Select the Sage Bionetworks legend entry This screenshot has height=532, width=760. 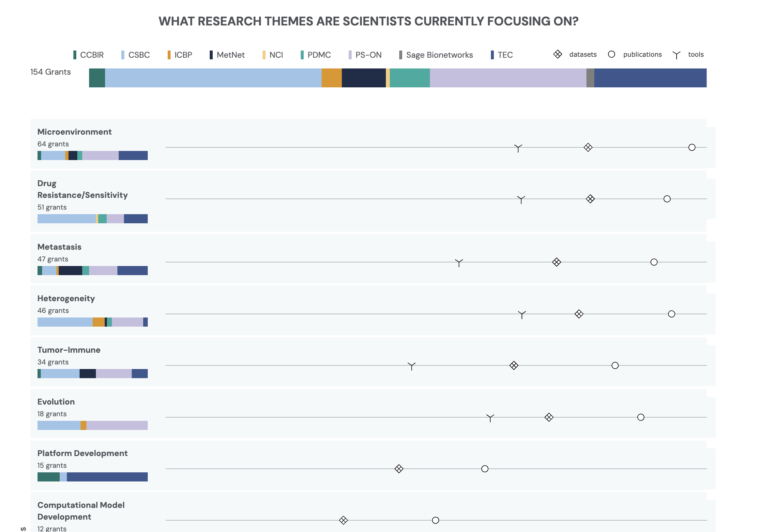click(436, 55)
